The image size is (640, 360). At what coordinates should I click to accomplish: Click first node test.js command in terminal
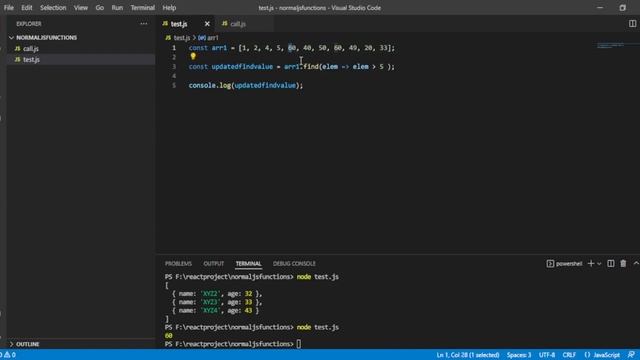click(318, 277)
